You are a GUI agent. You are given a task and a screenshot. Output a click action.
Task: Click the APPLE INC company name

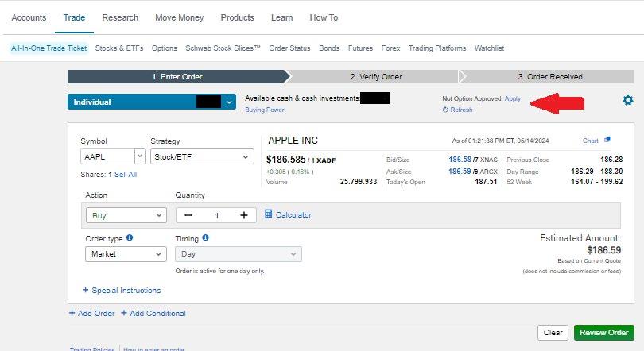point(293,141)
